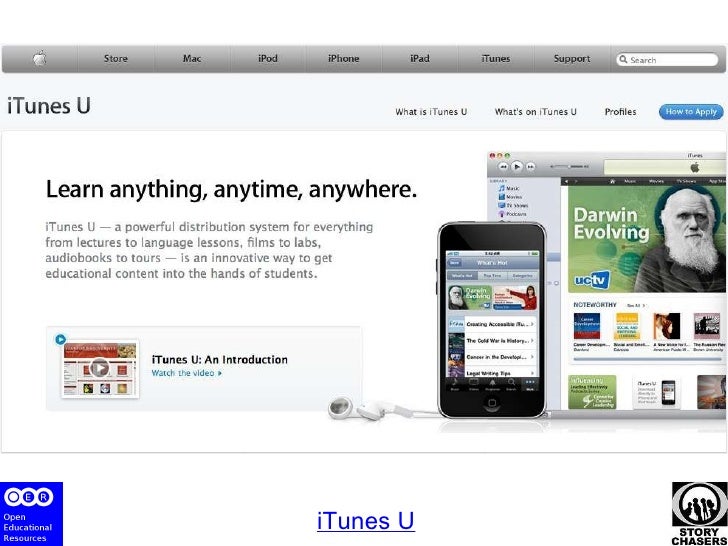Open the Store section
728x546 pixels.
(x=116, y=58)
